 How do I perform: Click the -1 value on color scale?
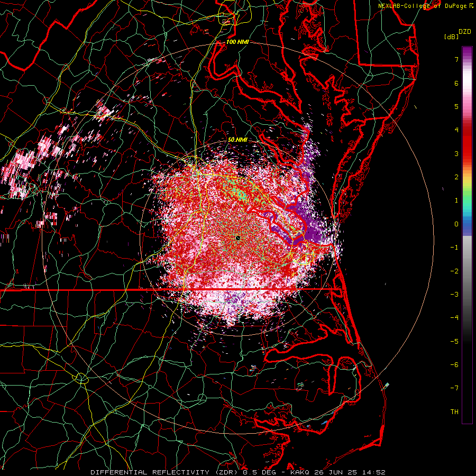pyautogui.click(x=454, y=248)
